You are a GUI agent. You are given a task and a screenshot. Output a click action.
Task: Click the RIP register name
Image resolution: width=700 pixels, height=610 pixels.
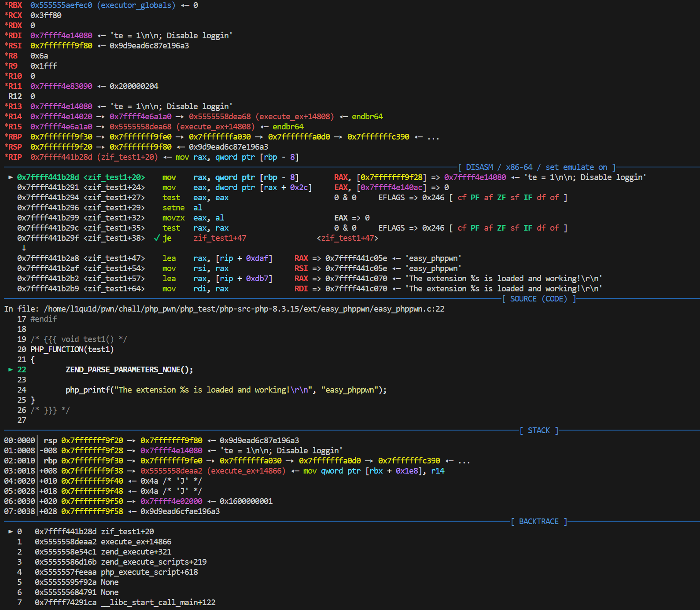click(13, 157)
